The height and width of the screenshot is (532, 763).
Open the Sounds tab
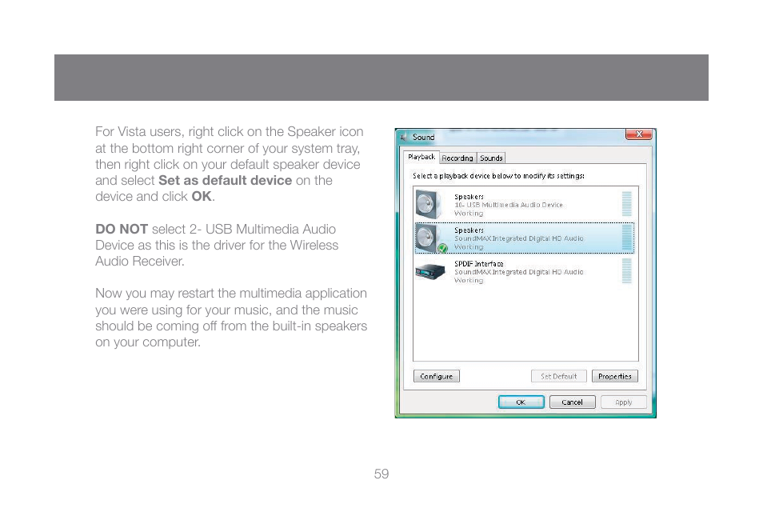pyautogui.click(x=491, y=158)
